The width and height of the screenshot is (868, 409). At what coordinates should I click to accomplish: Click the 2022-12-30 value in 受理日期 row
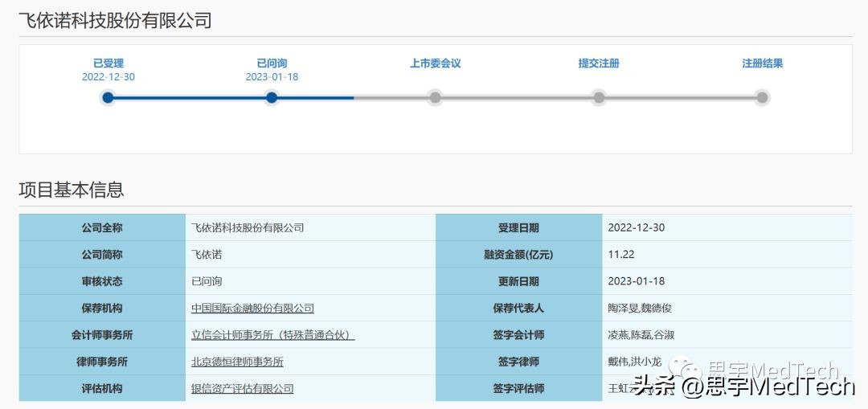pyautogui.click(x=636, y=227)
